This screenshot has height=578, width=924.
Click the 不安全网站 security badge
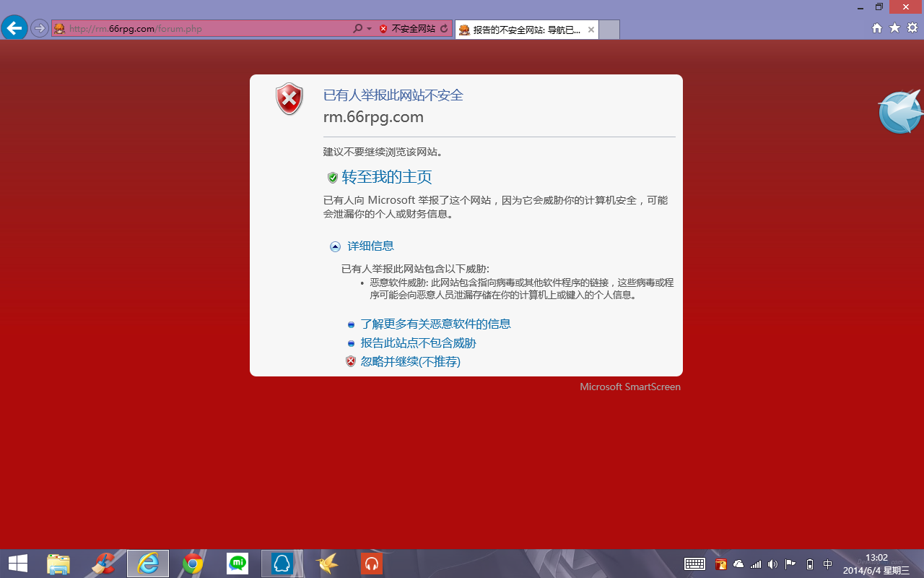coord(407,29)
